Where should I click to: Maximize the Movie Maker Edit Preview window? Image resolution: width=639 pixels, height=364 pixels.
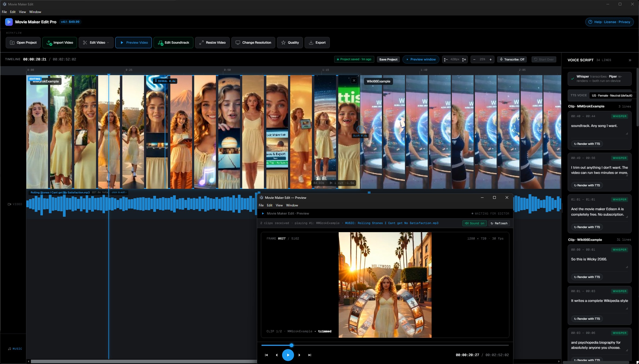click(494, 197)
